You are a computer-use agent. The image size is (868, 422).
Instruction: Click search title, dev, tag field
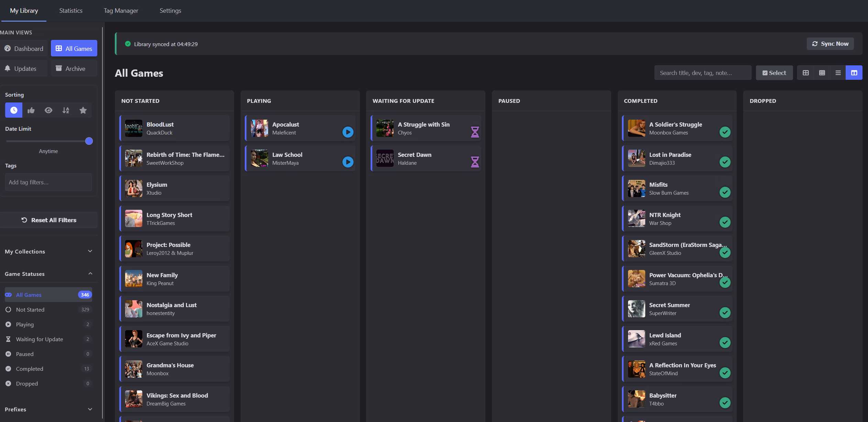703,73
